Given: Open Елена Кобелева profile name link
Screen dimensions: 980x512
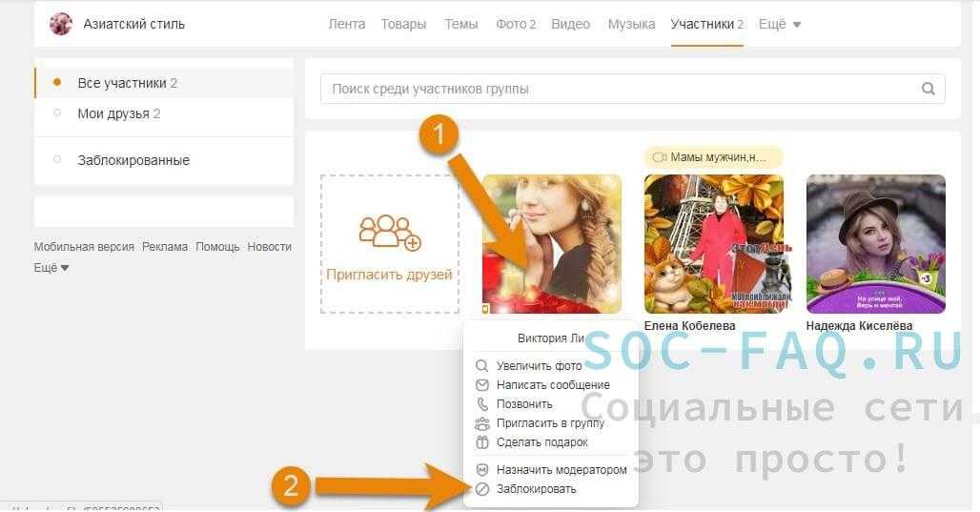Looking at the screenshot, I should tap(689, 326).
